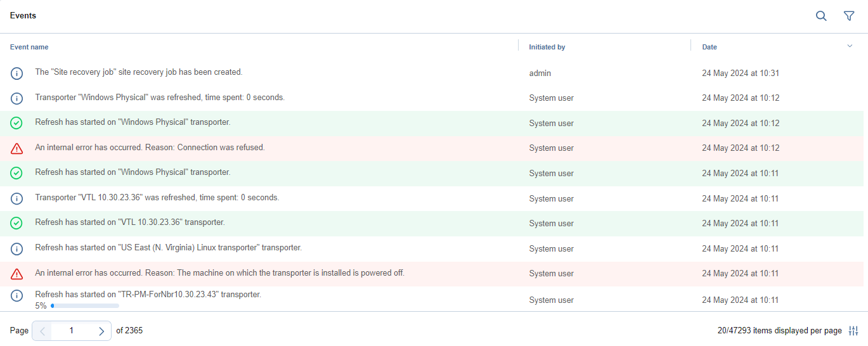Click info icon for TR-PM-ForNbr10.30.23.43 refresh event
The height and width of the screenshot is (346, 868).
pyautogui.click(x=17, y=295)
